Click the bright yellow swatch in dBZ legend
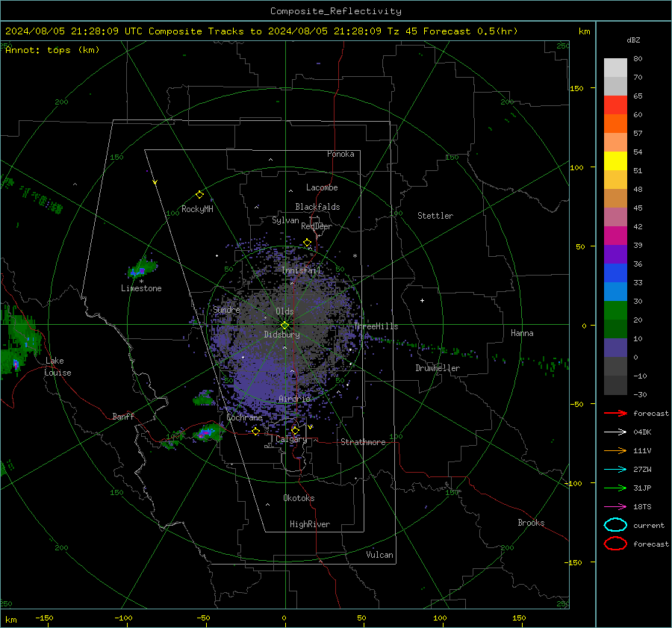Screen dimensions: 672x628 click(615, 161)
